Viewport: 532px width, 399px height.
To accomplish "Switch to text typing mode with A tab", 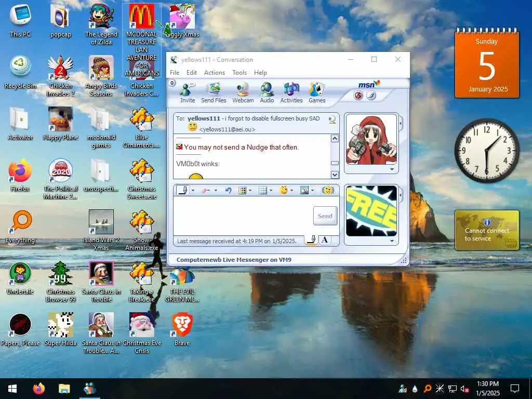I will (x=324, y=240).
